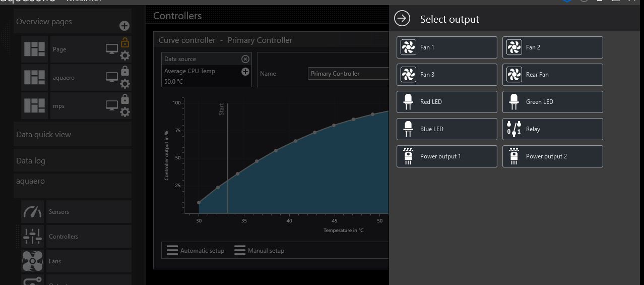Screen dimensions: 644x285
Task: Choose Rear Fan as output
Action: 552,75
